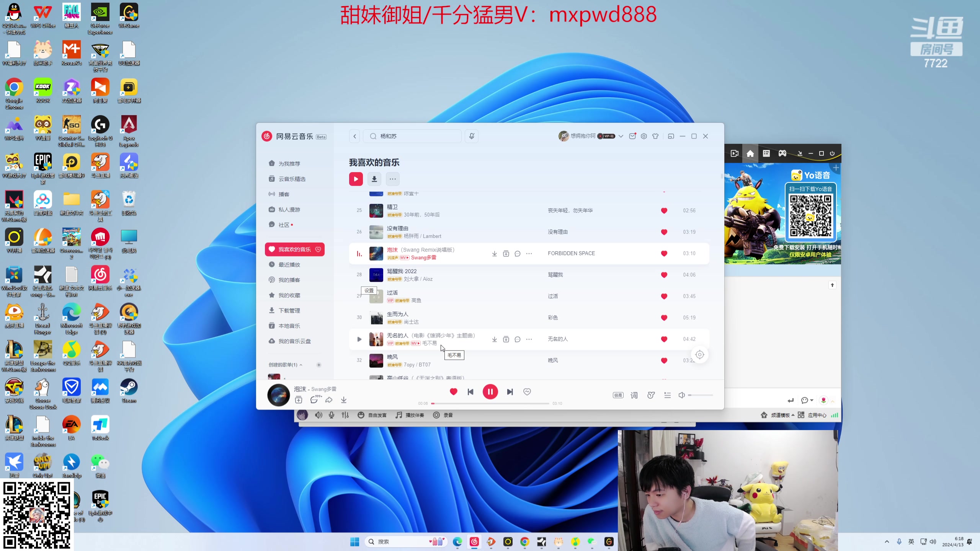The height and width of the screenshot is (551, 980).
Task: Toggle favorite heart in the playback bar
Action: coord(453,392)
